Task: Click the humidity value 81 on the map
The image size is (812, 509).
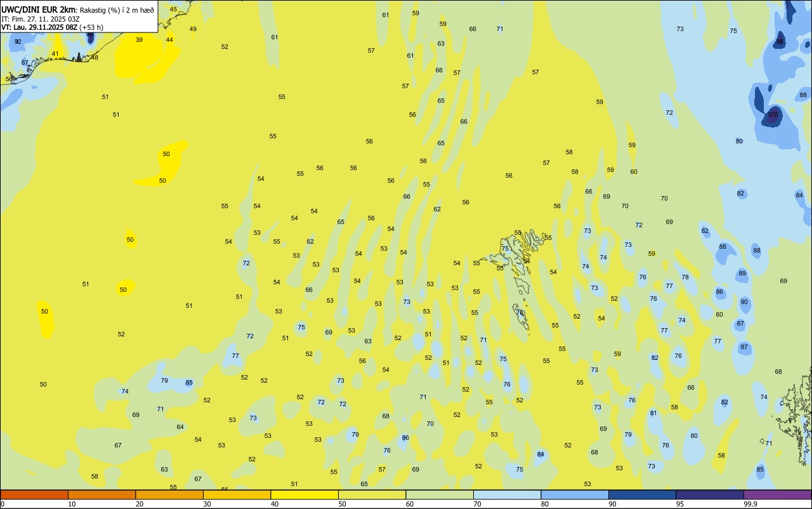Action: (653, 413)
